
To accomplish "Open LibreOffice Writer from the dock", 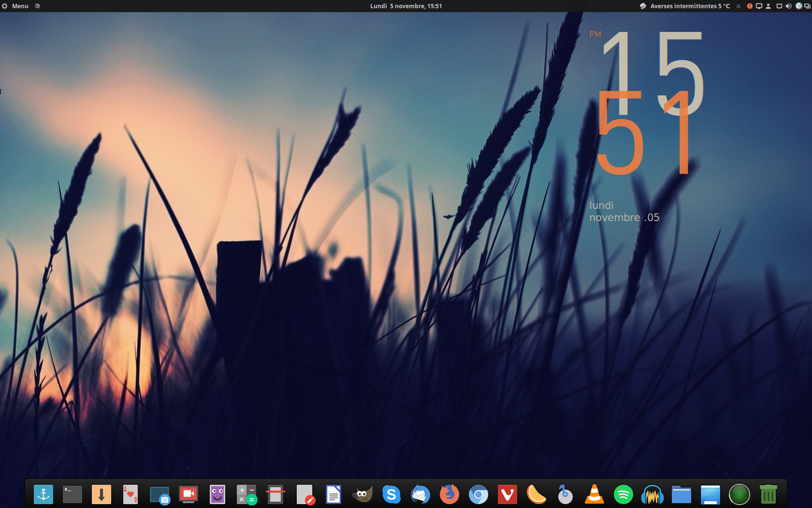I will (x=334, y=494).
